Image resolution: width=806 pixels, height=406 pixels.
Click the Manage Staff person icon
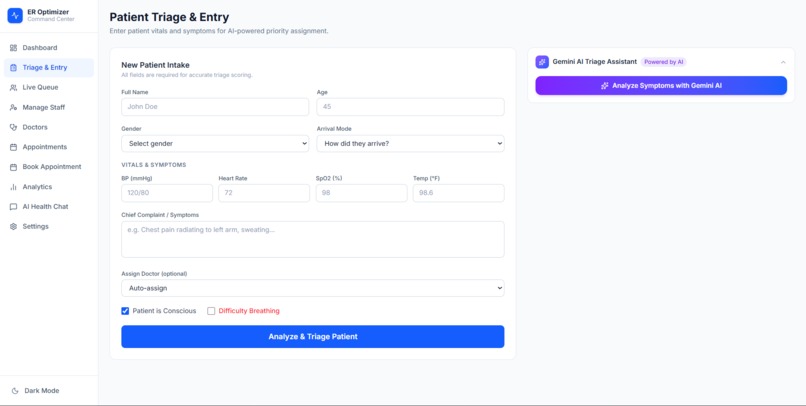coord(13,107)
